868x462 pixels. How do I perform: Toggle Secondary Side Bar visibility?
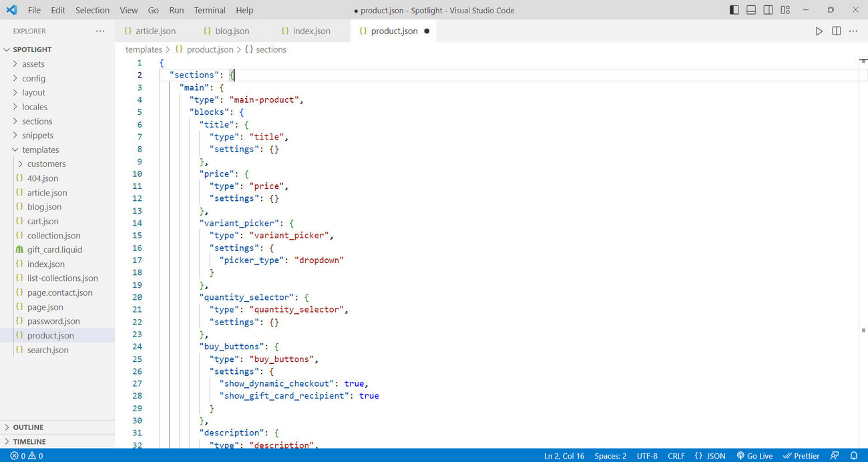tap(769, 10)
